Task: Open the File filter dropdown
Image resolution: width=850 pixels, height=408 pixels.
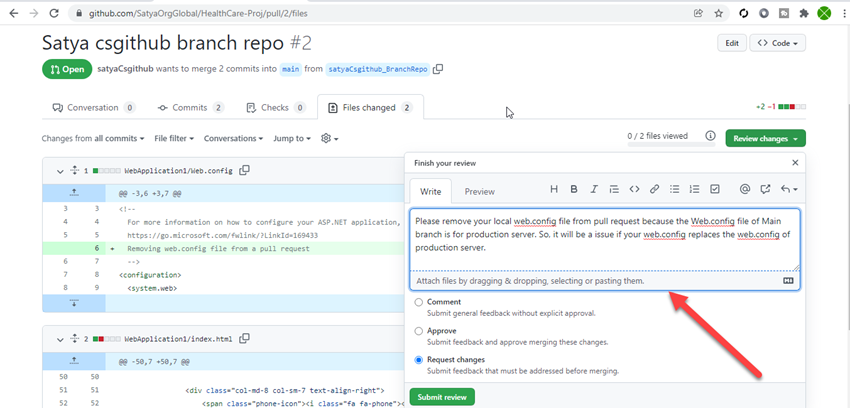Action: (174, 139)
